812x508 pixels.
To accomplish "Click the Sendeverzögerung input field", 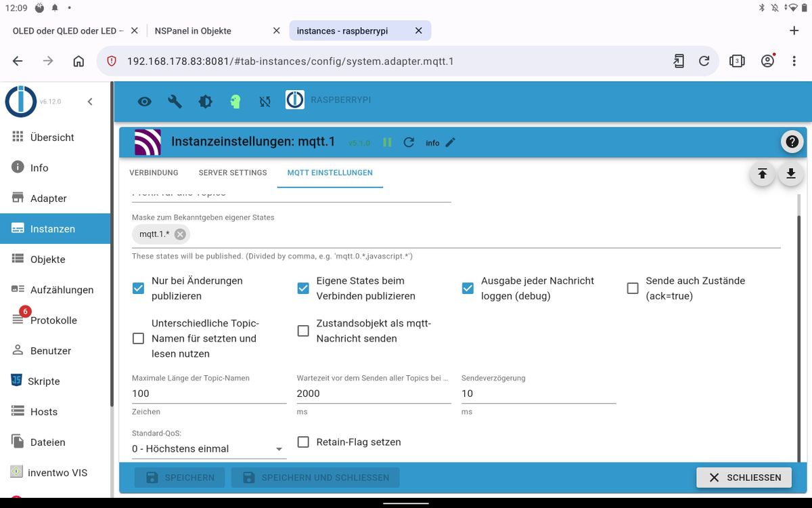I will point(539,394).
